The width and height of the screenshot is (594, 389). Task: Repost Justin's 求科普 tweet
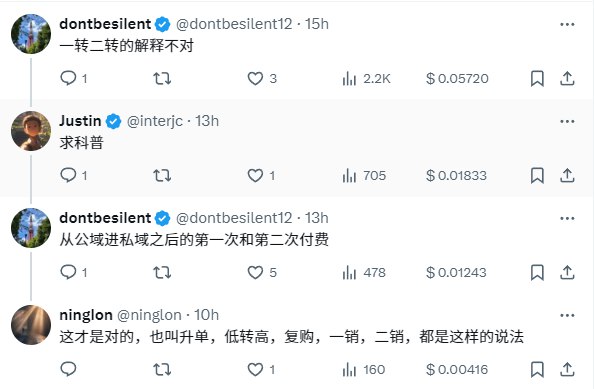(x=162, y=175)
